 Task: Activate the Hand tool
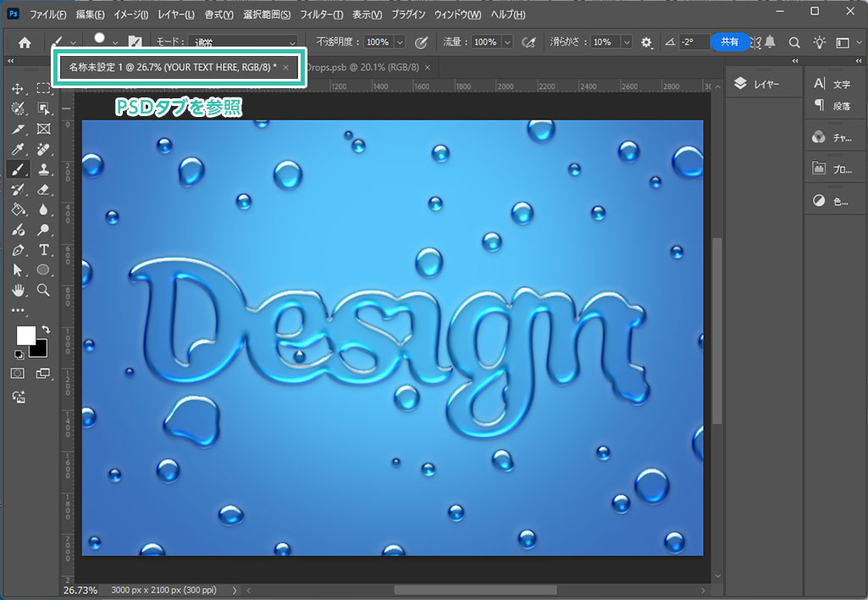18,291
